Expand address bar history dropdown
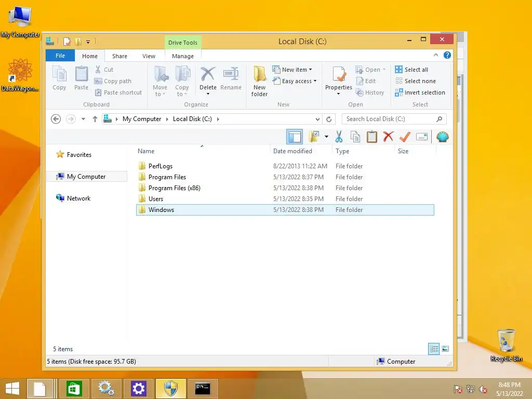The width and height of the screenshot is (532, 399). 317,119
